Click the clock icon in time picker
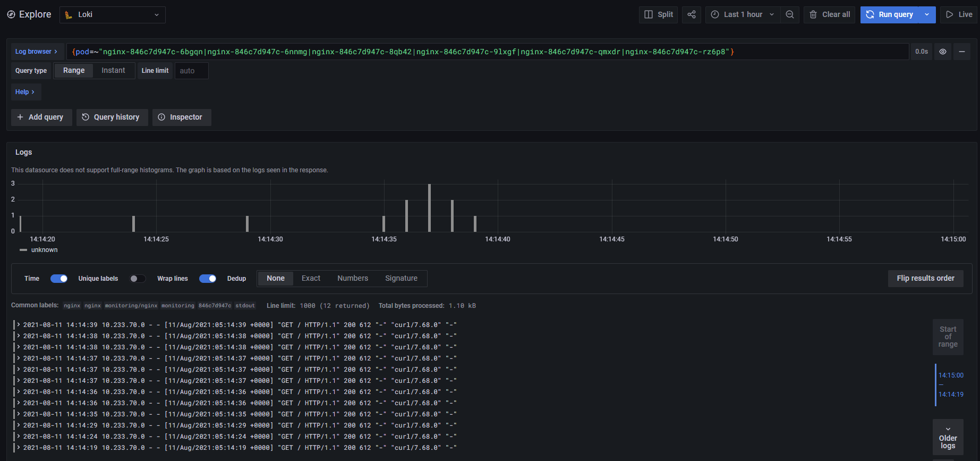 [715, 15]
